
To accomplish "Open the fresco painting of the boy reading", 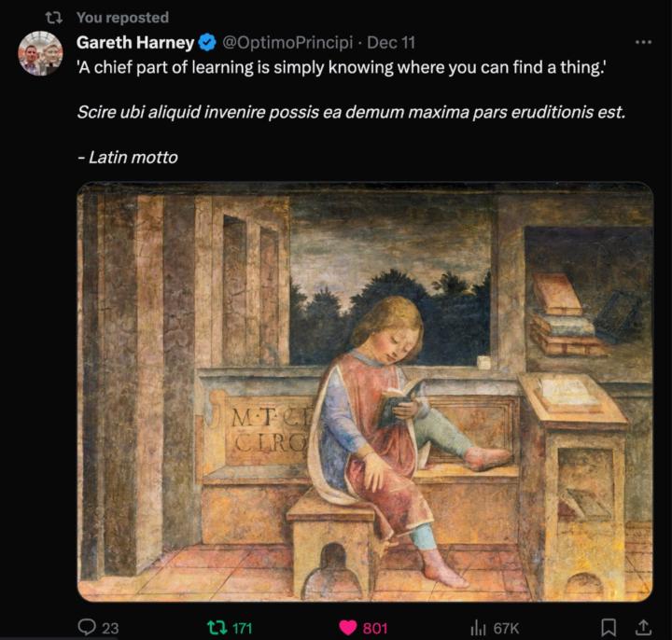I will (x=365, y=392).
